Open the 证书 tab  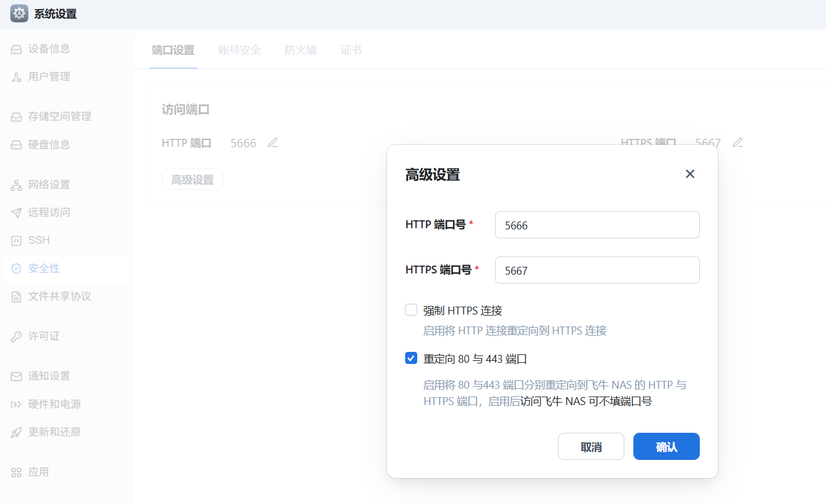pos(351,50)
